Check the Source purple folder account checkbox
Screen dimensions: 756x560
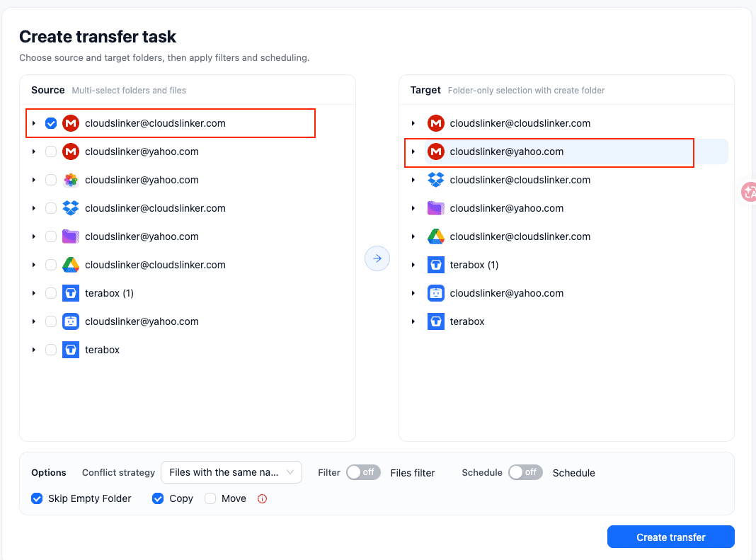pyautogui.click(x=51, y=236)
